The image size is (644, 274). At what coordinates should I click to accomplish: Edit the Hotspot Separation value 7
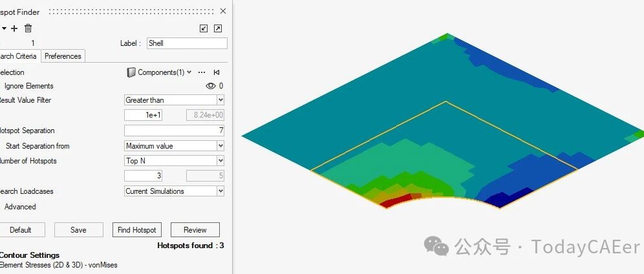pyautogui.click(x=174, y=131)
